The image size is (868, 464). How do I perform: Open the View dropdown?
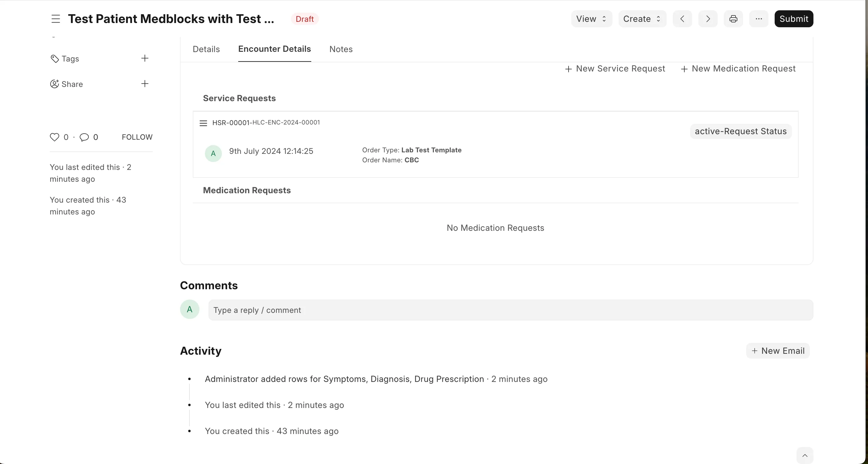[591, 18]
